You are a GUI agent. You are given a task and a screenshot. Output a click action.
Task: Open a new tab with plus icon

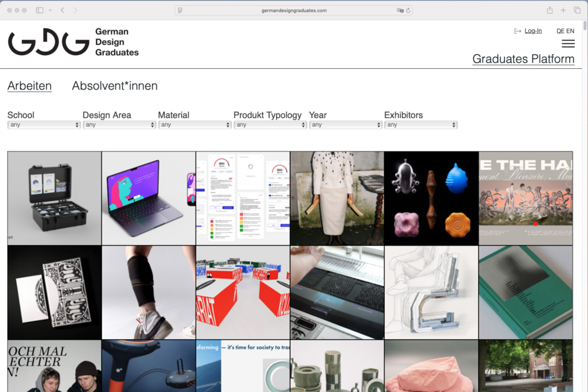(563, 10)
